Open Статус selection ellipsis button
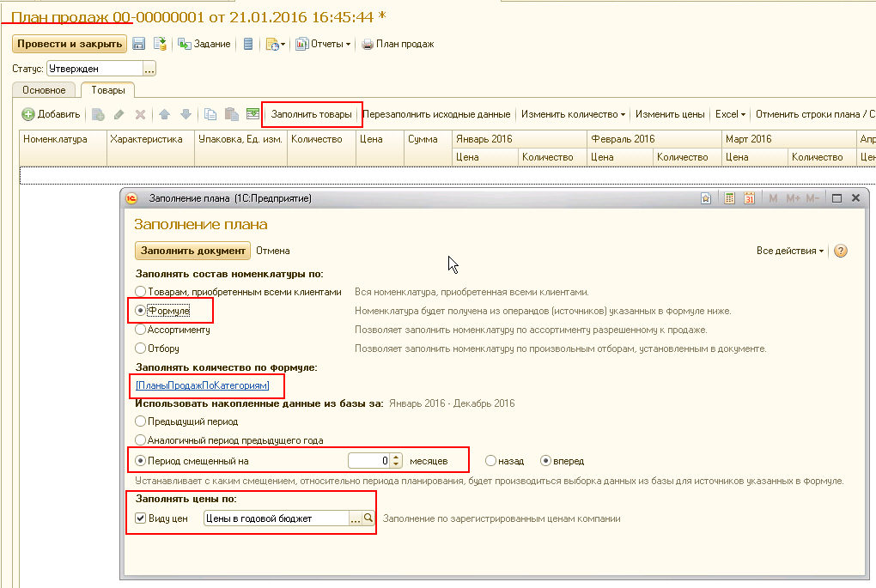This screenshot has width=876, height=588. click(149, 69)
